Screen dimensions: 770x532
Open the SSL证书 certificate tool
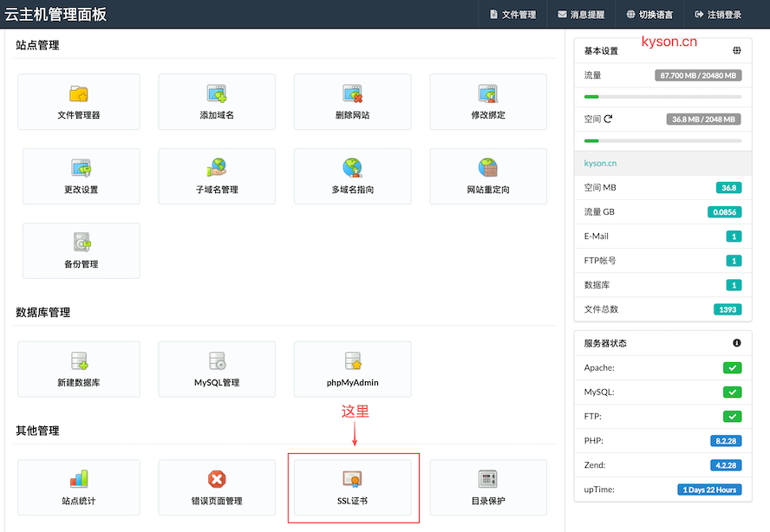coord(352,487)
